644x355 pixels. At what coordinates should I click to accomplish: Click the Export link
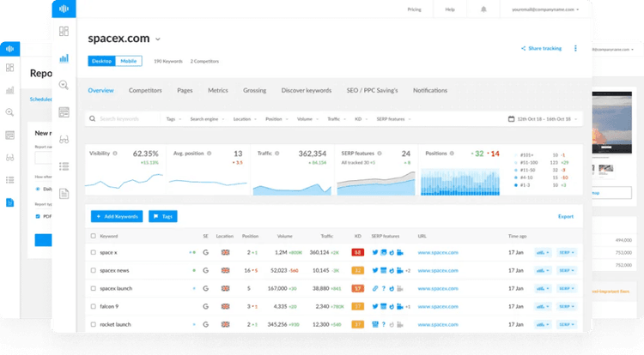coord(565,217)
